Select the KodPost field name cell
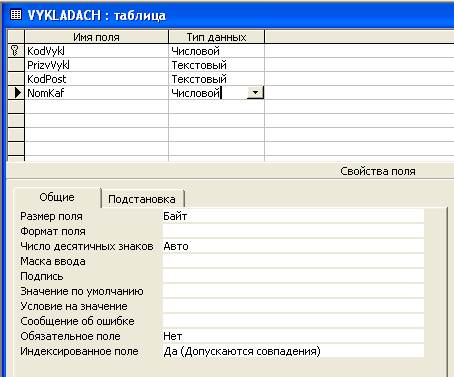Image resolution: width=454 pixels, height=377 pixels. (97, 79)
